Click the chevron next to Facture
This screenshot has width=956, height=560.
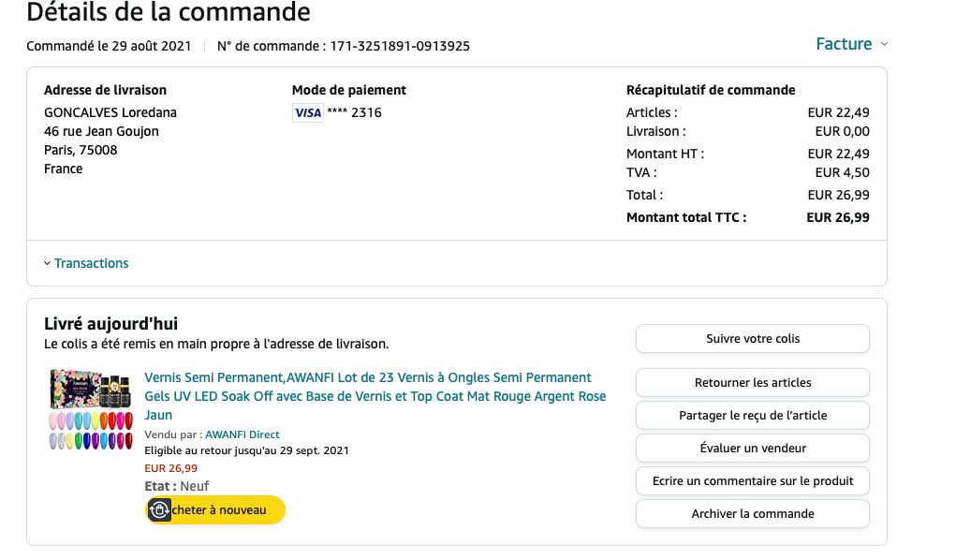point(884,44)
